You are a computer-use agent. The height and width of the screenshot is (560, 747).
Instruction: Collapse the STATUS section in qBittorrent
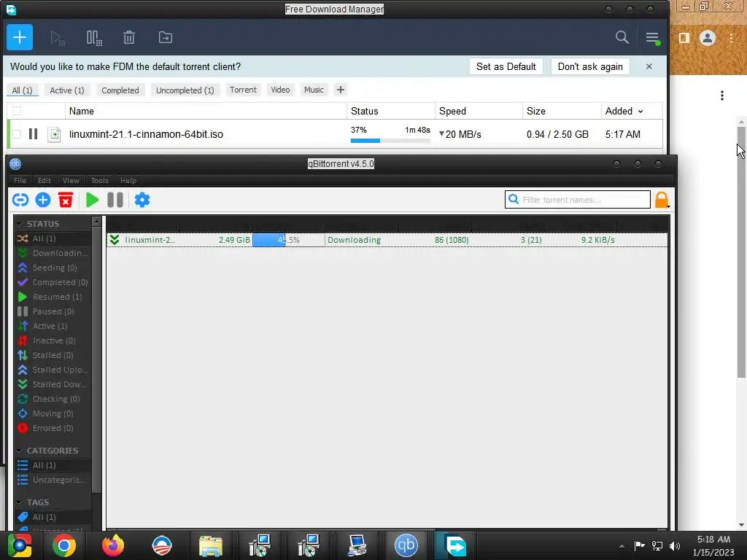pos(19,224)
